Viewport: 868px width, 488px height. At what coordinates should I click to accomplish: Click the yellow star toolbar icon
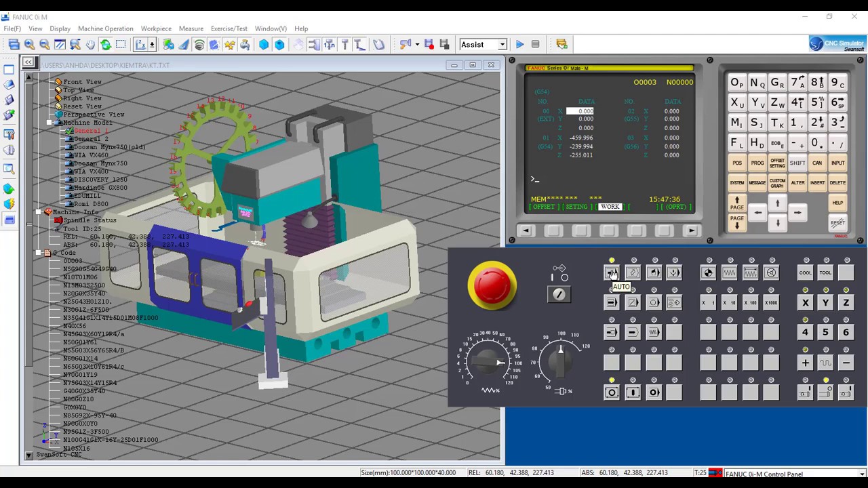pos(230,45)
